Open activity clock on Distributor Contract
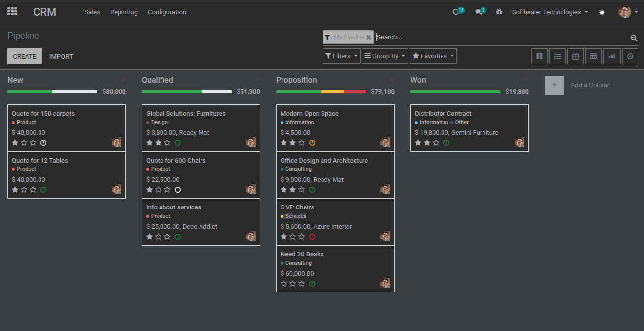 point(446,143)
